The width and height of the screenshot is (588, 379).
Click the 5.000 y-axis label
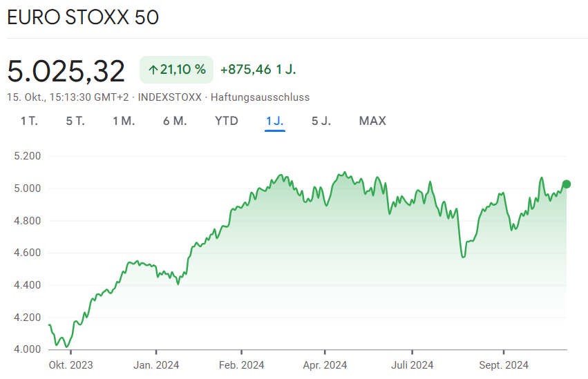coord(28,188)
